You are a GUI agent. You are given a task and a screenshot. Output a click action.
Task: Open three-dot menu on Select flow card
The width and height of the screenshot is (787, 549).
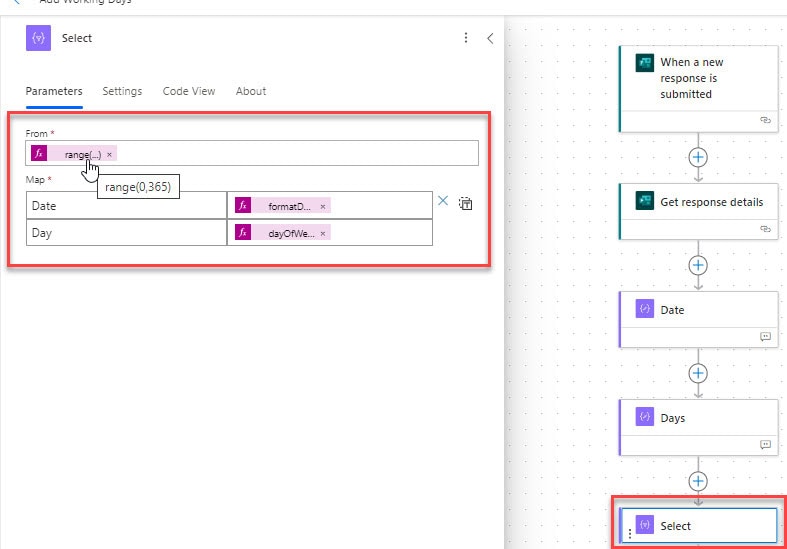click(x=629, y=534)
